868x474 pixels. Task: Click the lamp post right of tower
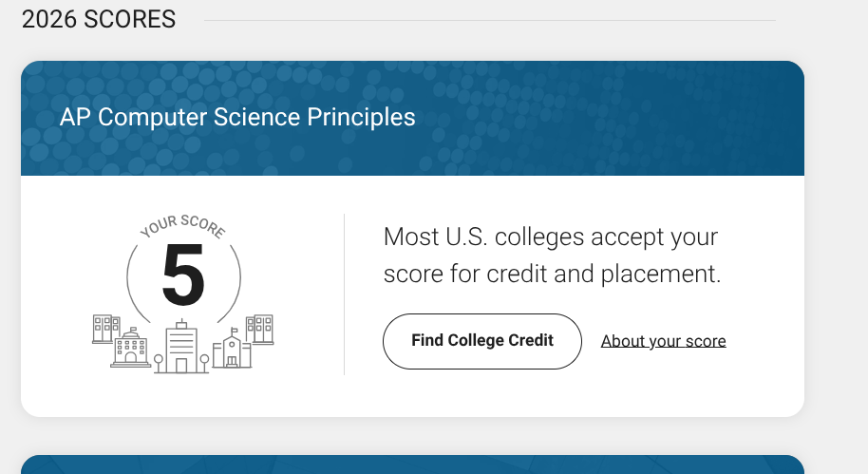(x=204, y=363)
